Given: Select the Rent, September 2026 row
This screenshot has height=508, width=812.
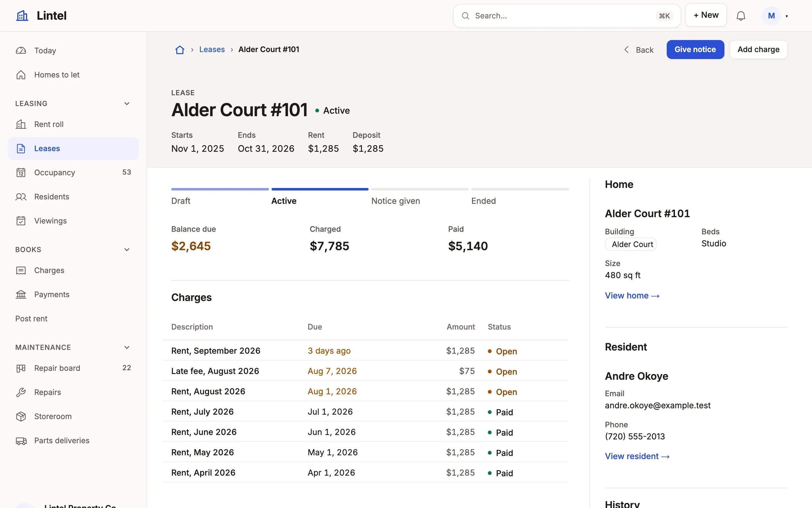Looking at the screenshot, I should point(365,351).
